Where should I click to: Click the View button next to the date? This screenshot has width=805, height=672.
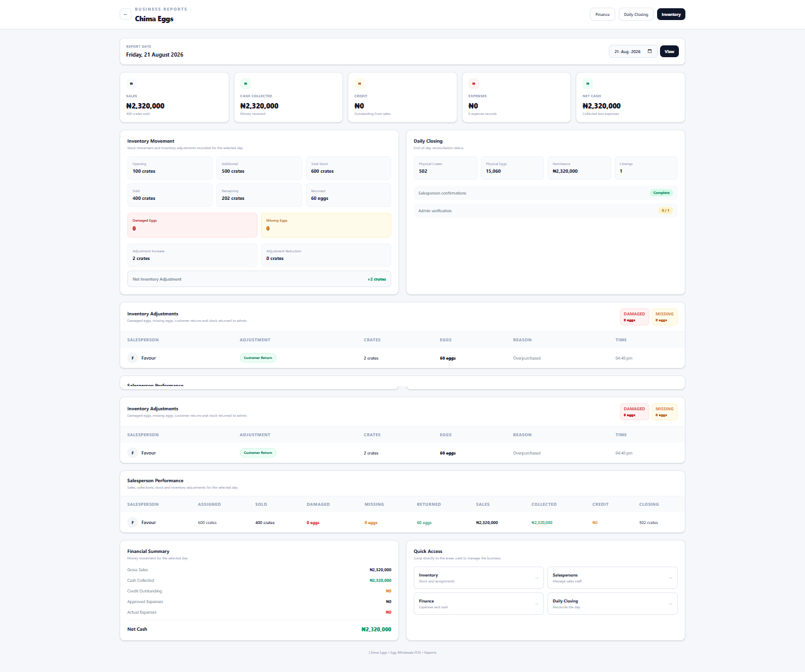(x=669, y=51)
